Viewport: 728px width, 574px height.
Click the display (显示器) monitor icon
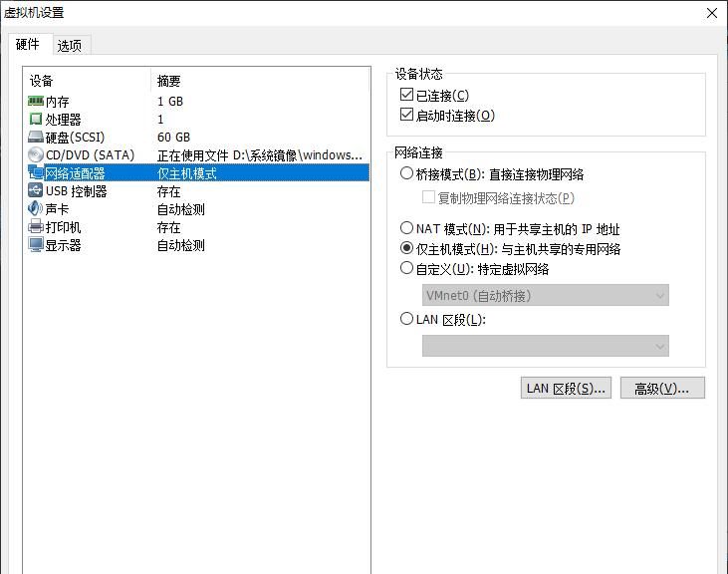(36, 245)
